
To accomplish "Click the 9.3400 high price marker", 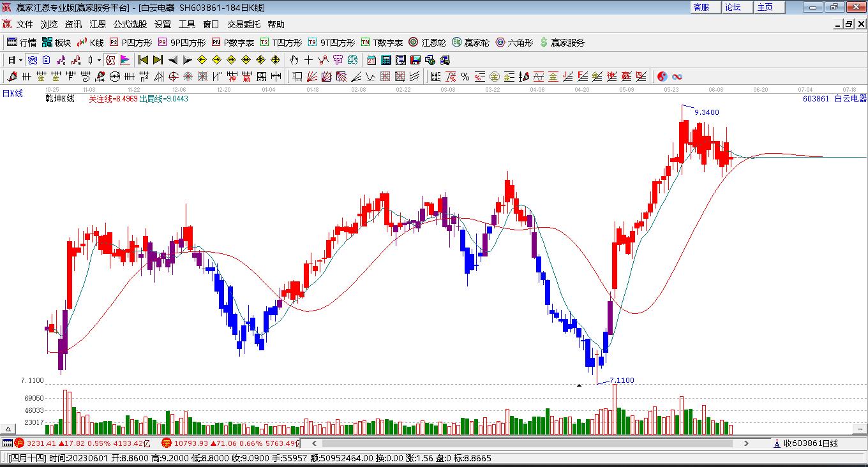I will point(707,112).
